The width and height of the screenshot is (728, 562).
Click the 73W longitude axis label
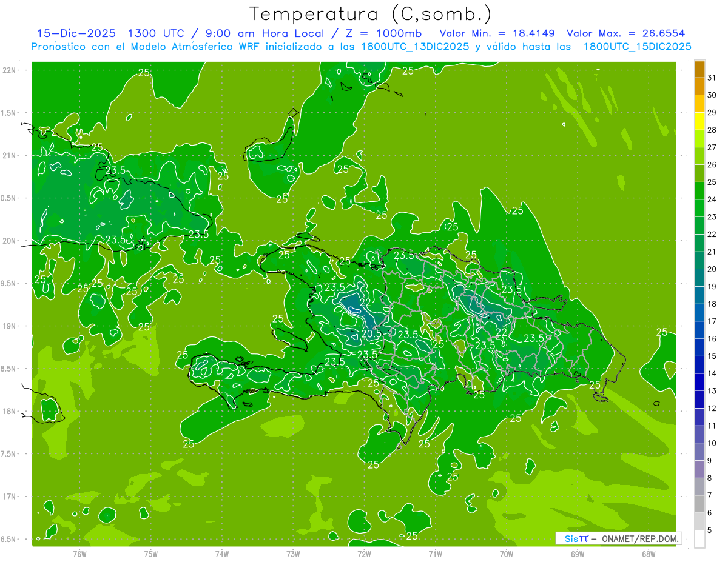(x=293, y=554)
